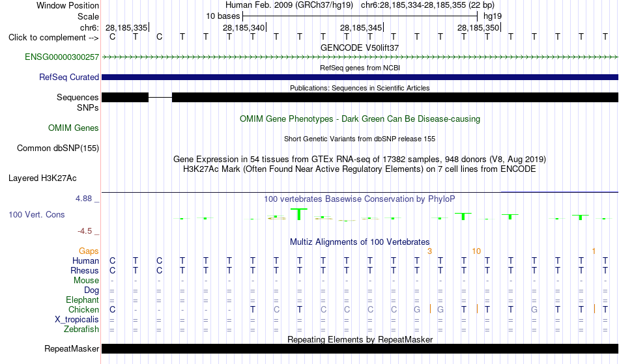Click the orange gap count '1'
This screenshot has height=364, width=619.
pos(594,251)
